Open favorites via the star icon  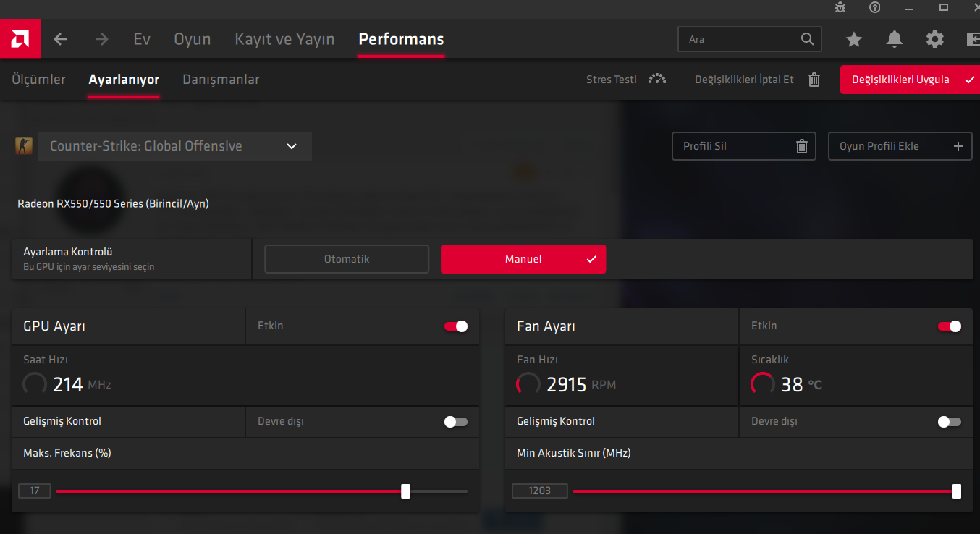(854, 39)
